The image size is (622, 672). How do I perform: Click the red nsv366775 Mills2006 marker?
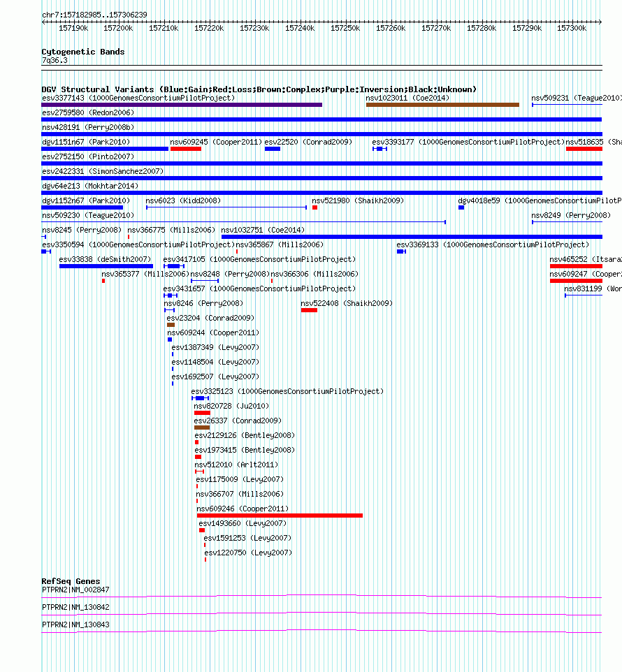point(128,237)
